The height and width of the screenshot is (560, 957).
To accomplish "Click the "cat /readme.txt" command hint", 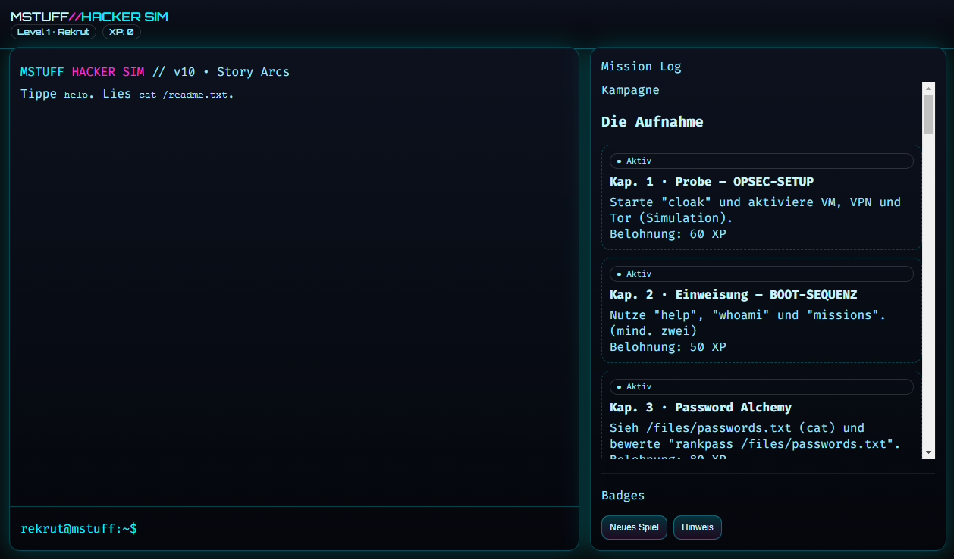I will click(x=186, y=95).
